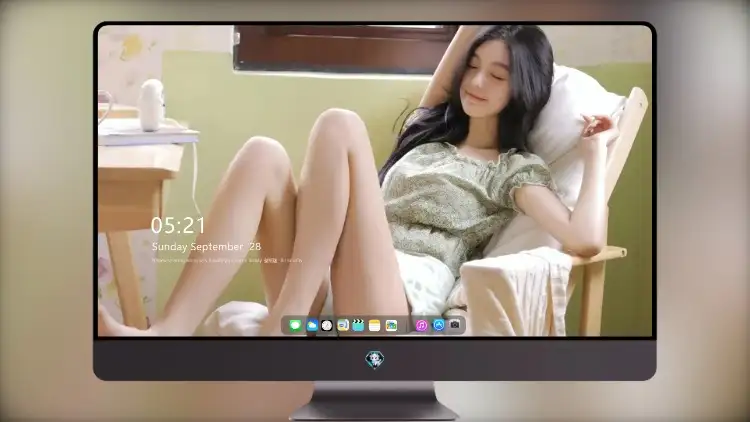Click the Sunday September 28 date text
Image resolution: width=750 pixels, height=422 pixels.
207,247
